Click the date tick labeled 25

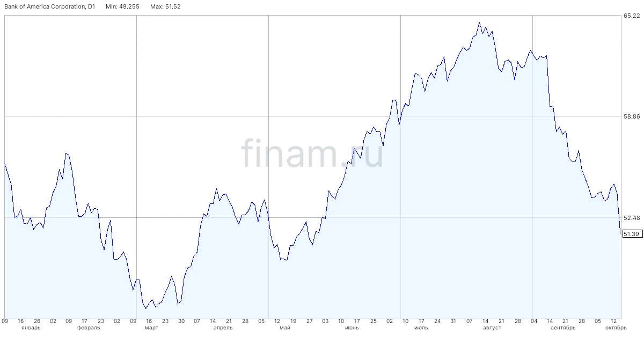(x=373, y=321)
